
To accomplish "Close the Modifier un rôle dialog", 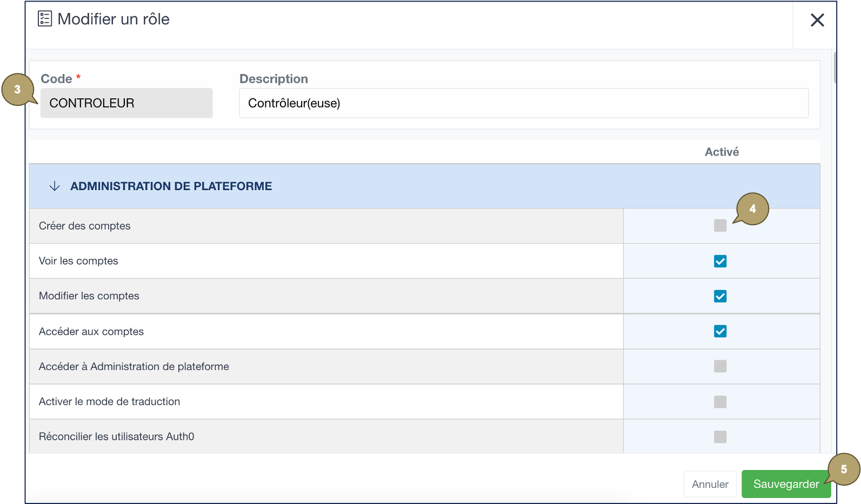I will coord(817,21).
